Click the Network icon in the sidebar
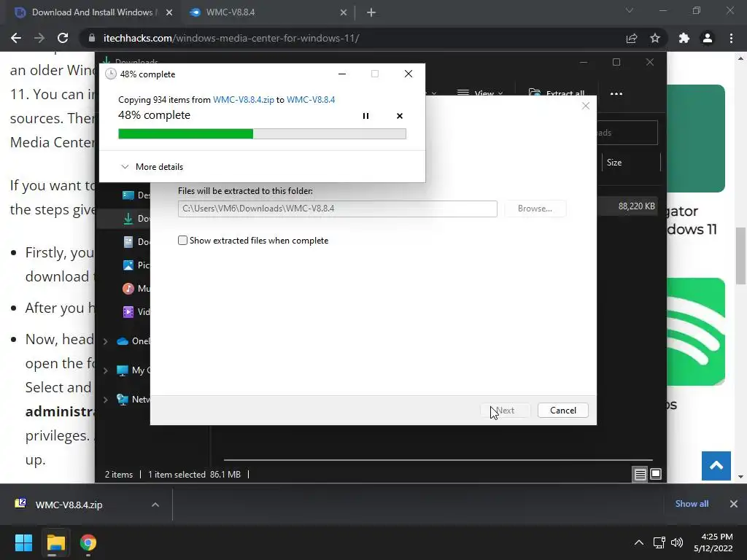The height and width of the screenshot is (560, 747). pos(123,399)
